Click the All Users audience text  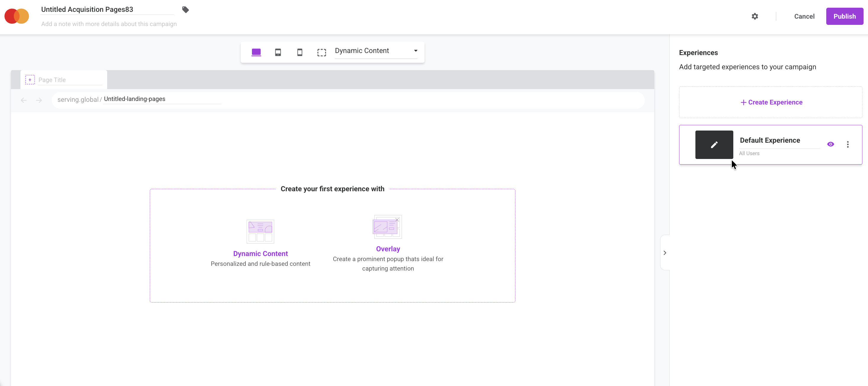click(749, 153)
